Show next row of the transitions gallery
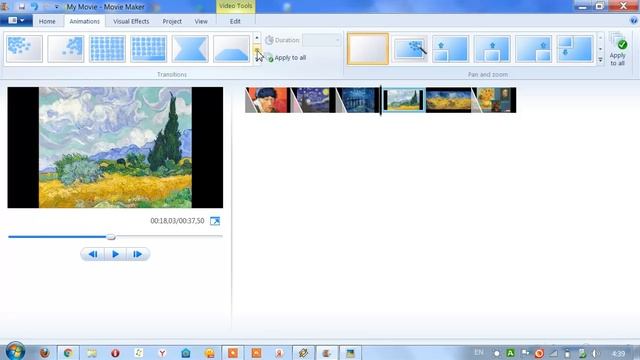 pos(257,49)
